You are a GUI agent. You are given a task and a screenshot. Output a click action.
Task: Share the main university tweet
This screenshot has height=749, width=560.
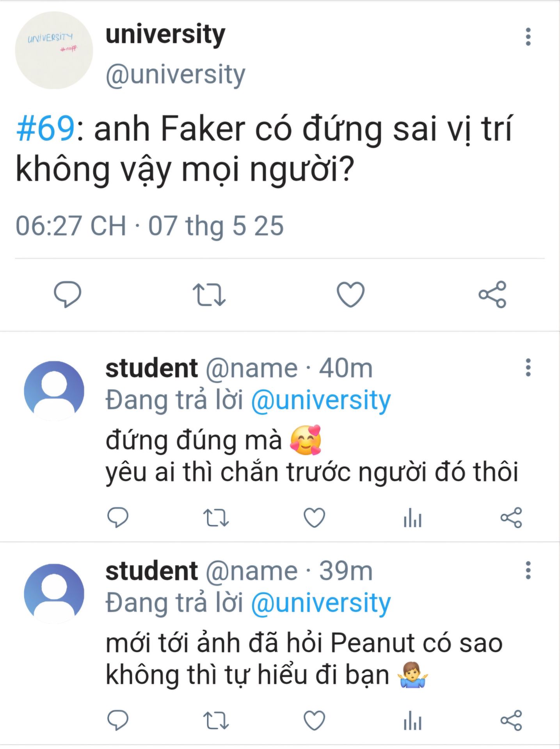pyautogui.click(x=492, y=294)
